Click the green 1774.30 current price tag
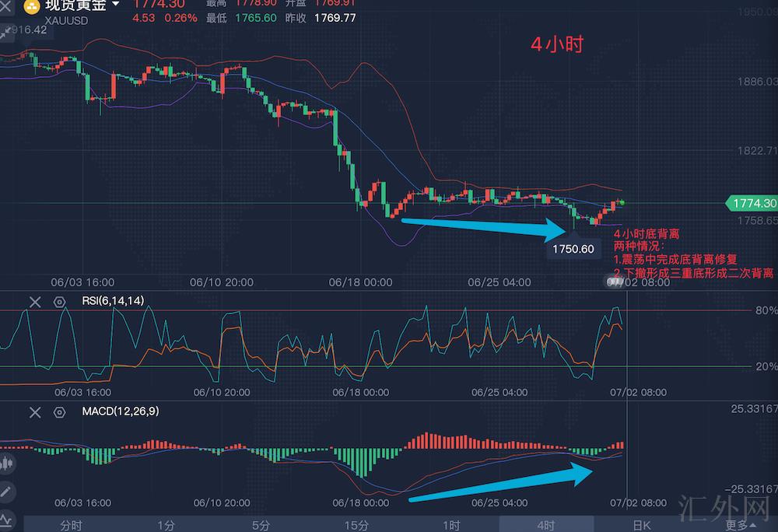The image size is (778, 532). coord(752,203)
